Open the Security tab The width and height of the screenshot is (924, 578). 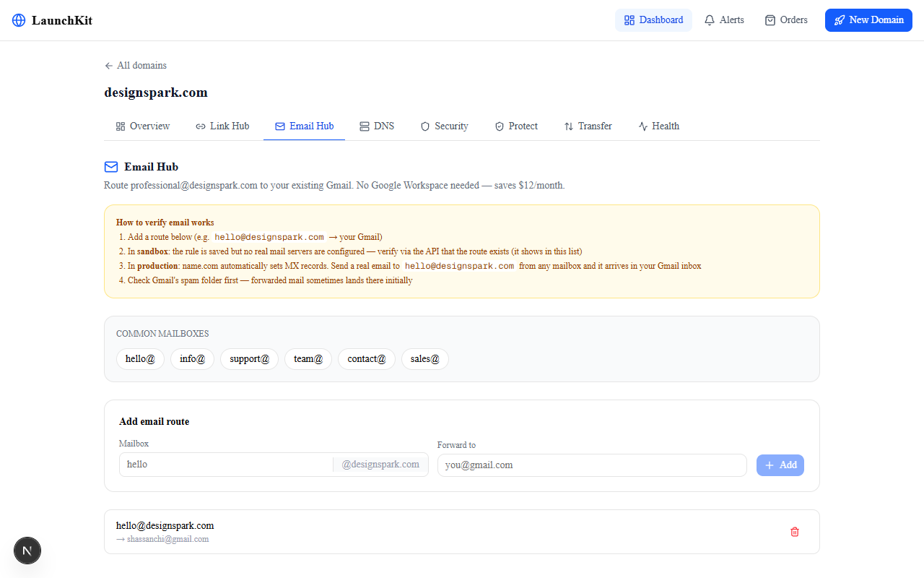pos(445,126)
